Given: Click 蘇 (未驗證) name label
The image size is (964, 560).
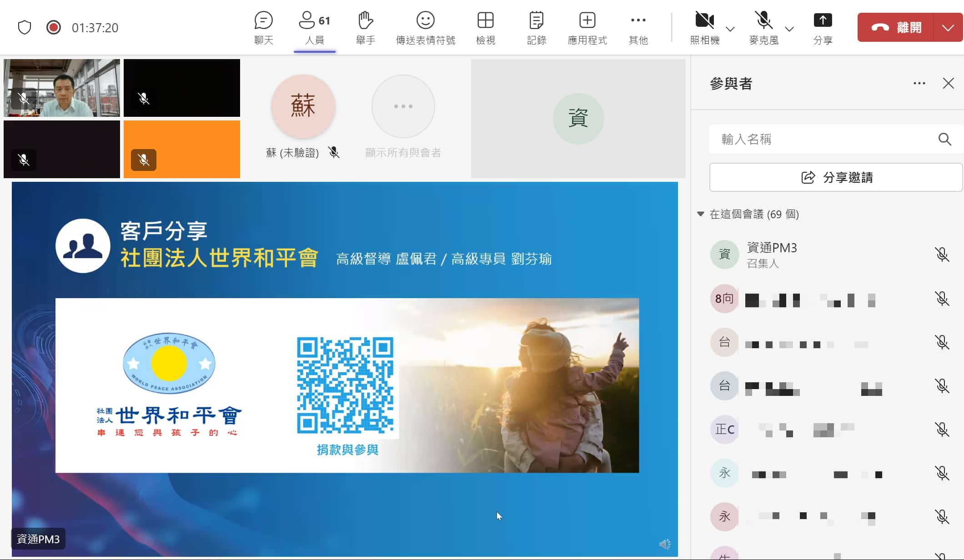Looking at the screenshot, I should (292, 153).
